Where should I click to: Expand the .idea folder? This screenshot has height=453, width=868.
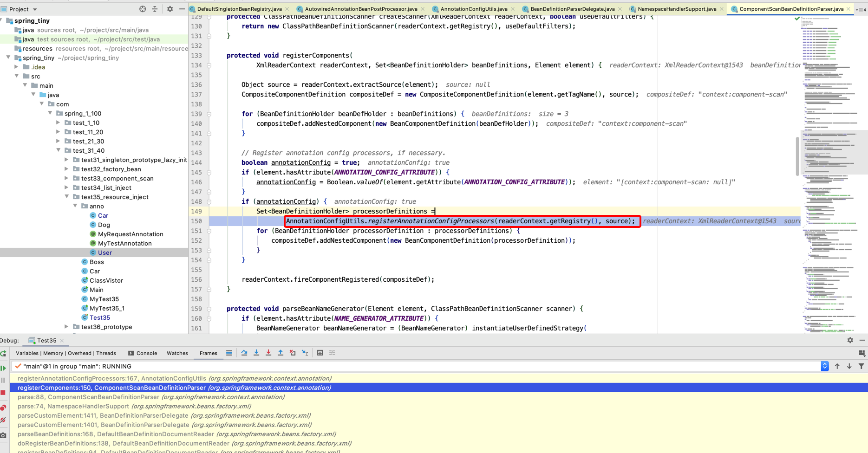pos(17,67)
